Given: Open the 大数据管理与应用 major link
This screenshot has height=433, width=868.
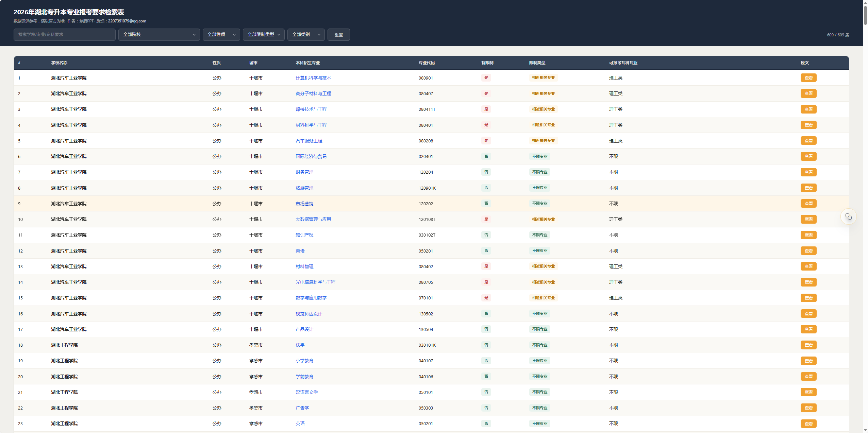Looking at the screenshot, I should [313, 219].
